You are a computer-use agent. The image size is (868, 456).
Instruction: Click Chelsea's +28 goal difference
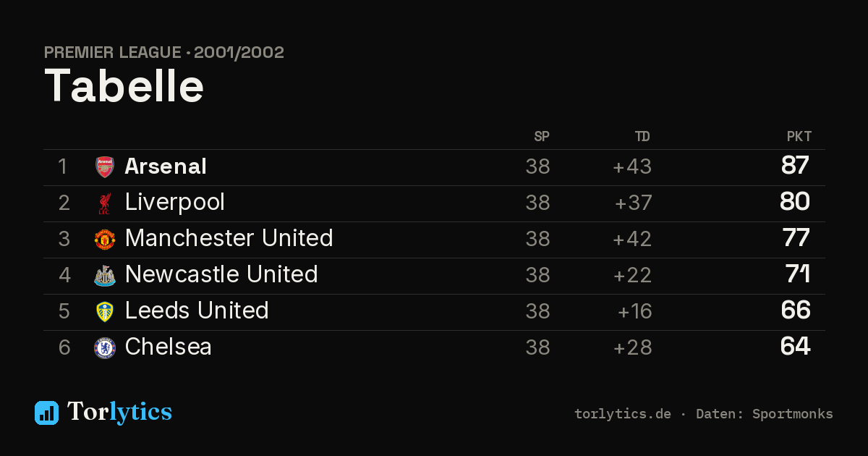[633, 347]
